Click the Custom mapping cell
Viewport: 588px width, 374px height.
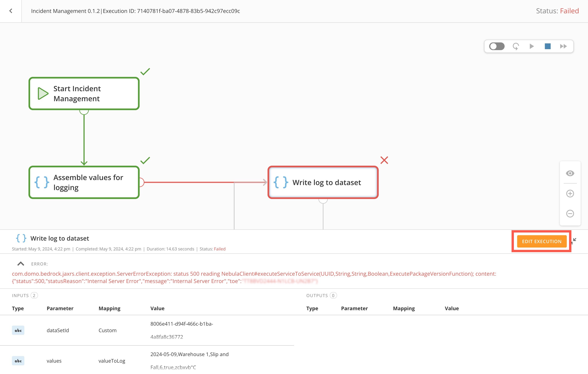108,330
